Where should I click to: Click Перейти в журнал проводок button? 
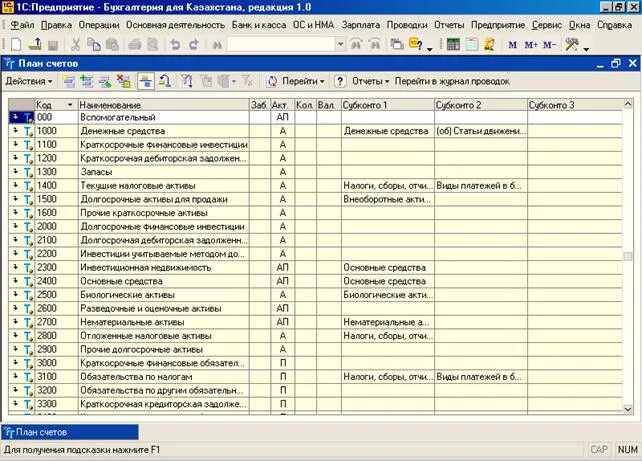click(x=452, y=81)
